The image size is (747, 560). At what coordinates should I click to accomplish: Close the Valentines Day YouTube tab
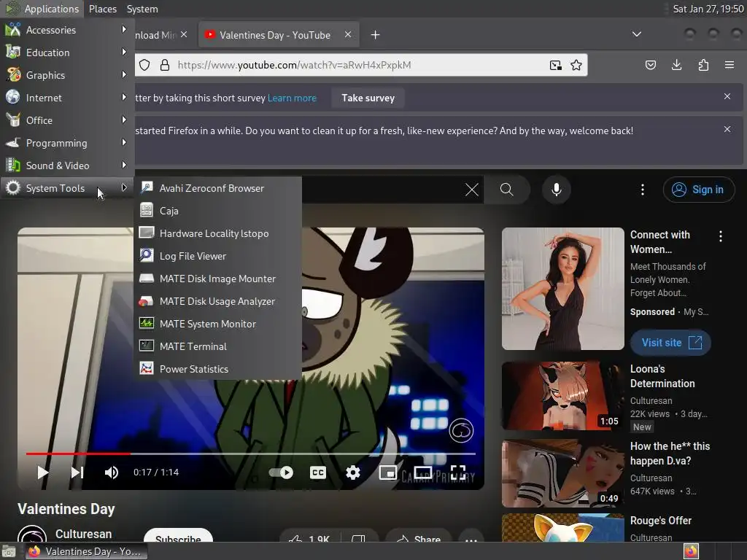(348, 35)
